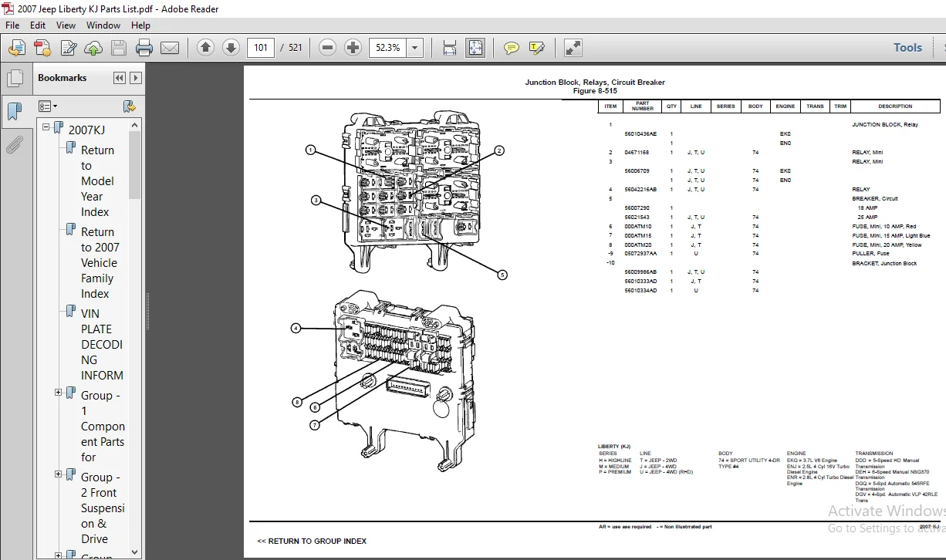Click part number 04671168 in table

(637, 152)
